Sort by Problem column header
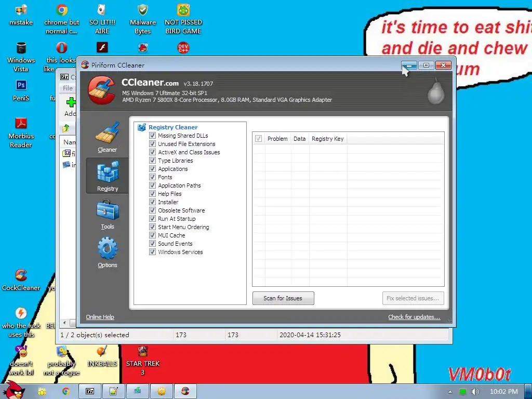 click(277, 139)
